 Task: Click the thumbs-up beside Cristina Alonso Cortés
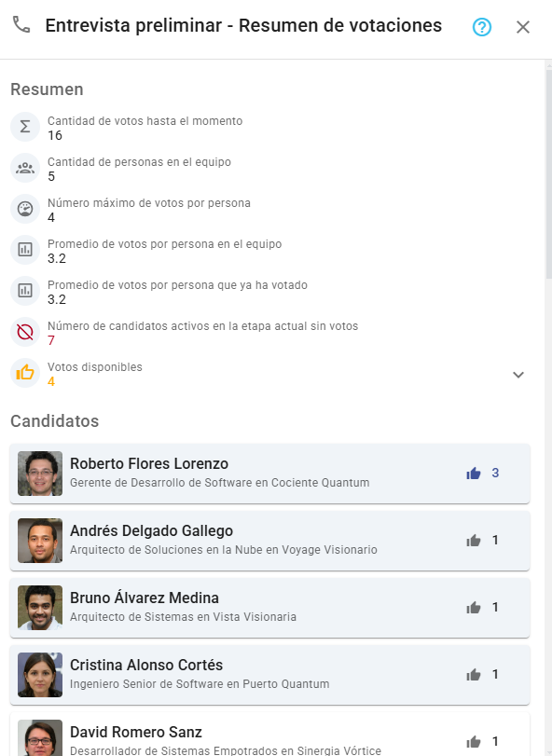[474, 674]
